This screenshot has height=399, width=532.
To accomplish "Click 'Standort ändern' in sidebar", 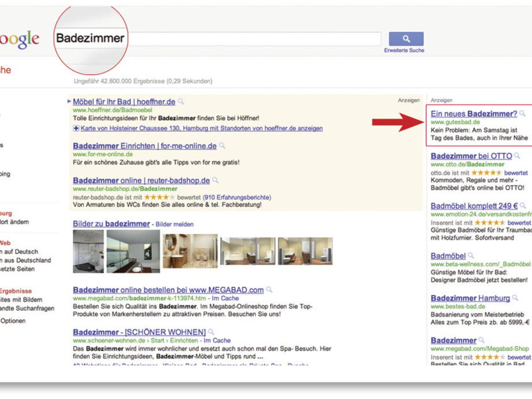I will 14,222.
